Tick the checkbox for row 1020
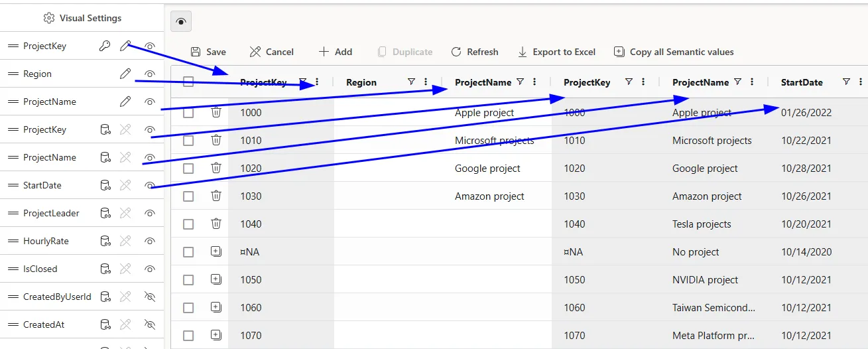868x349 pixels. [188, 169]
